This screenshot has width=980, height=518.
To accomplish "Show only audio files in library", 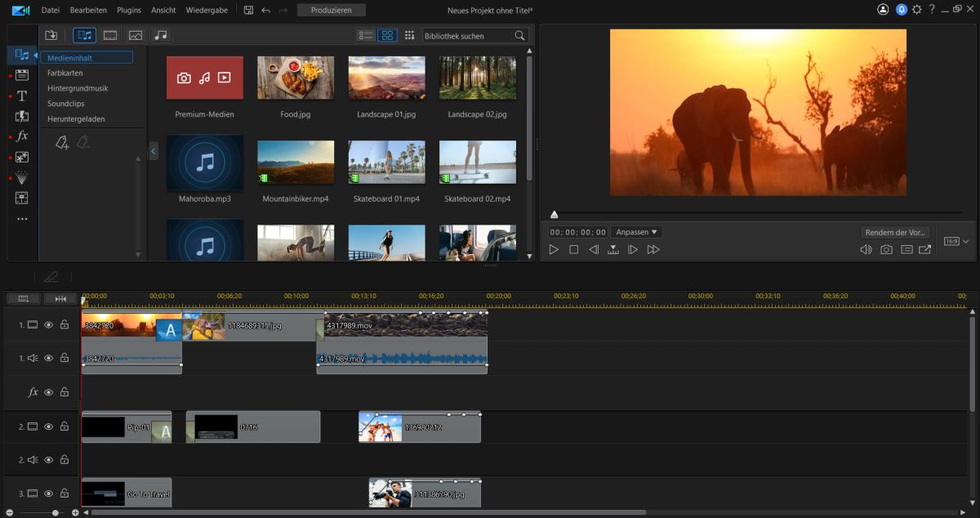I will click(161, 35).
